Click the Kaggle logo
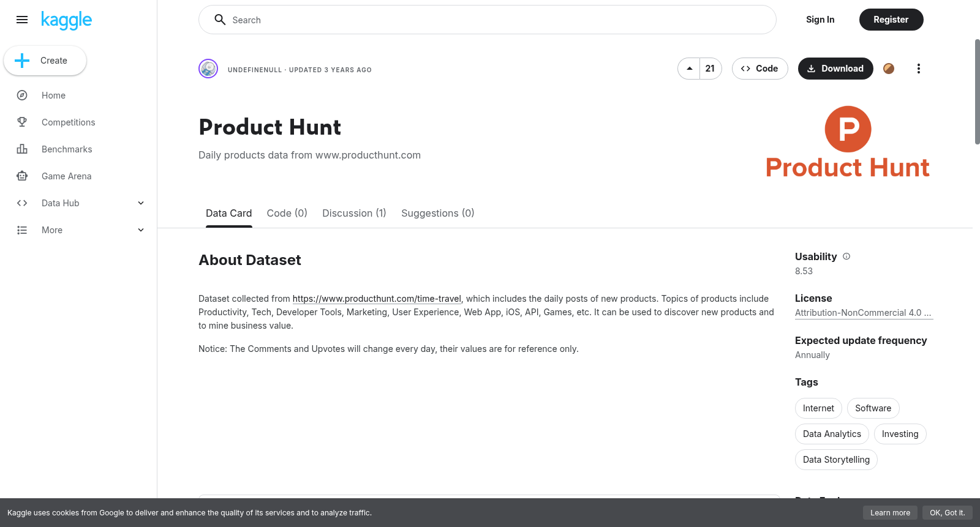Screen dimensions: 980x527 point(66,20)
